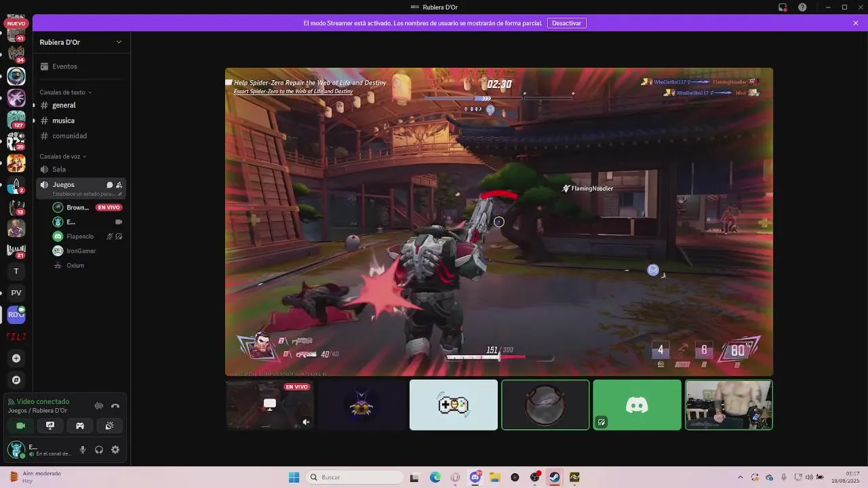Disconnect from voice with hang-up icon
The width and height of the screenshot is (868, 488).
coord(115,406)
